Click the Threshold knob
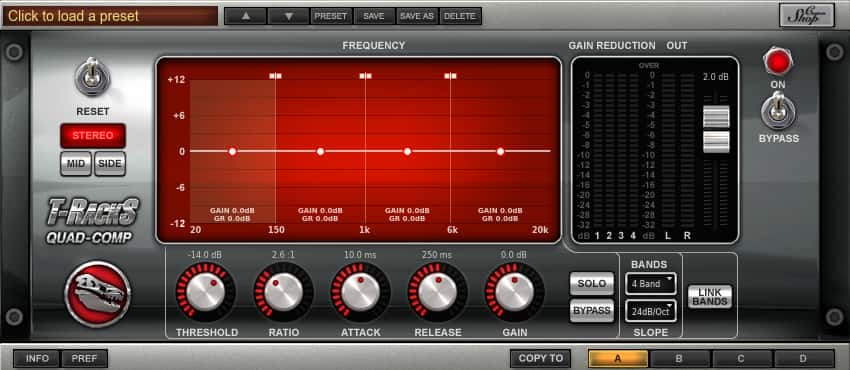 tap(206, 292)
